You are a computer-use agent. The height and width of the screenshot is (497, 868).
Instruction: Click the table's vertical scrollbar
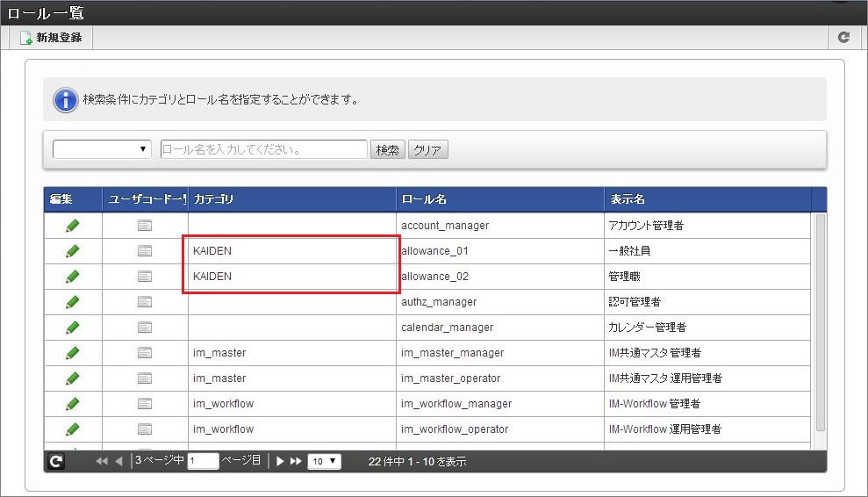point(820,325)
